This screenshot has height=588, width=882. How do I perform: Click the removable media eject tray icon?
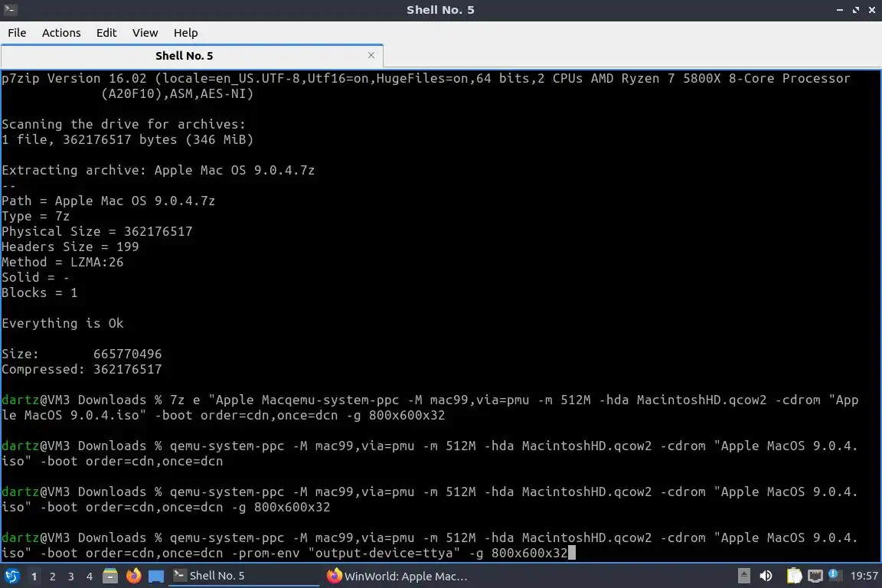point(743,576)
